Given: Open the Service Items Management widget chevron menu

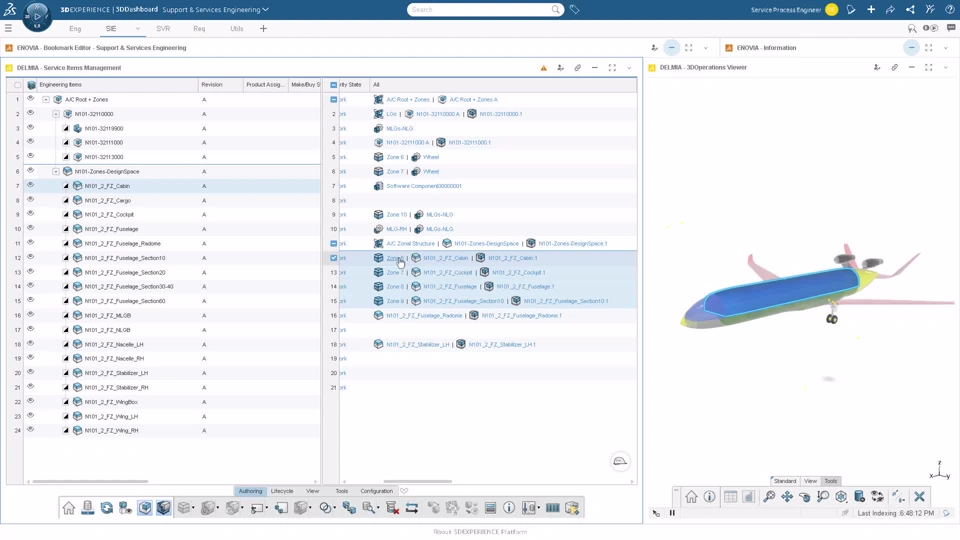Looking at the screenshot, I should pyautogui.click(x=629, y=68).
